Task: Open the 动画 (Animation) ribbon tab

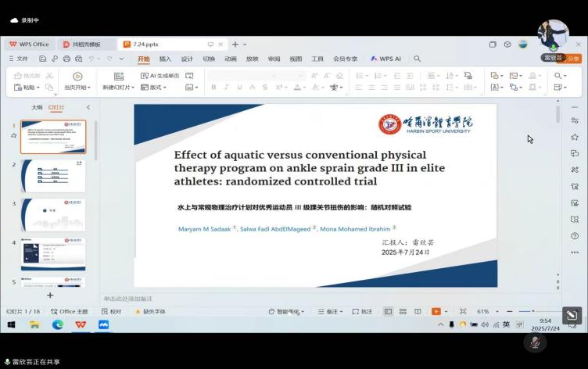Action: point(230,59)
